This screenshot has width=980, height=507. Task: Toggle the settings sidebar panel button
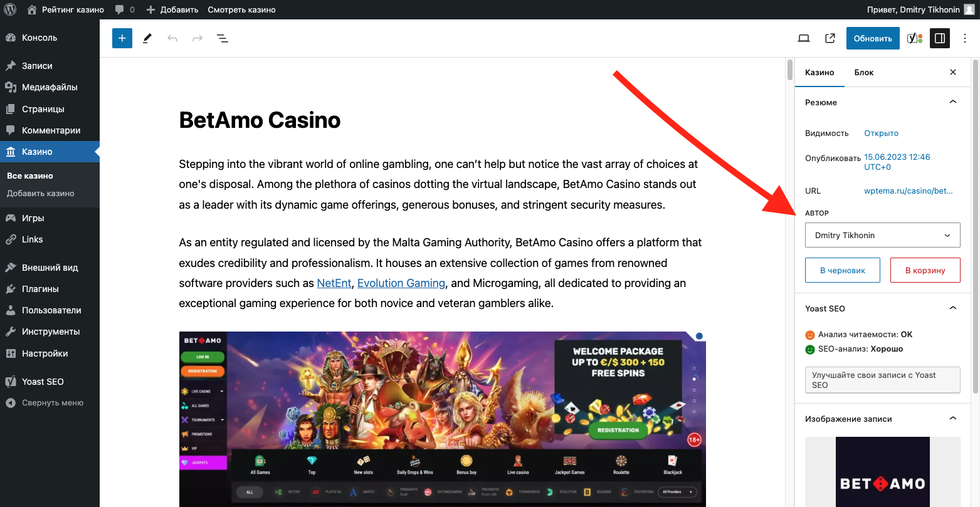(x=940, y=38)
